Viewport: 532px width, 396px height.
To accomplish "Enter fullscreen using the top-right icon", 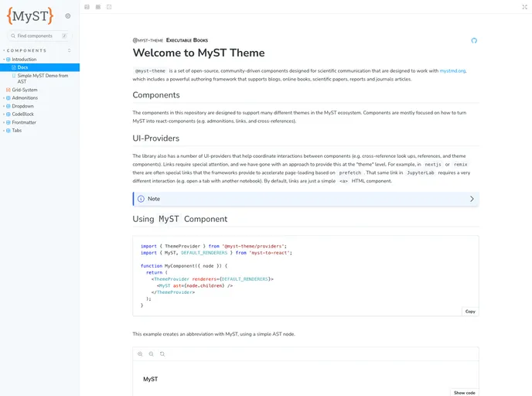I will [x=524, y=7].
